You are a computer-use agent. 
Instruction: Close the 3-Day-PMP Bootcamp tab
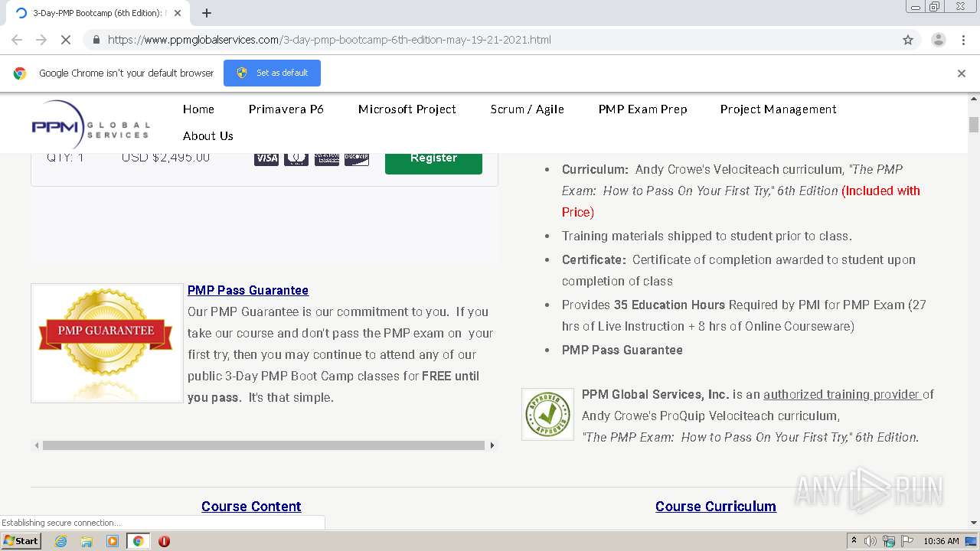(178, 13)
